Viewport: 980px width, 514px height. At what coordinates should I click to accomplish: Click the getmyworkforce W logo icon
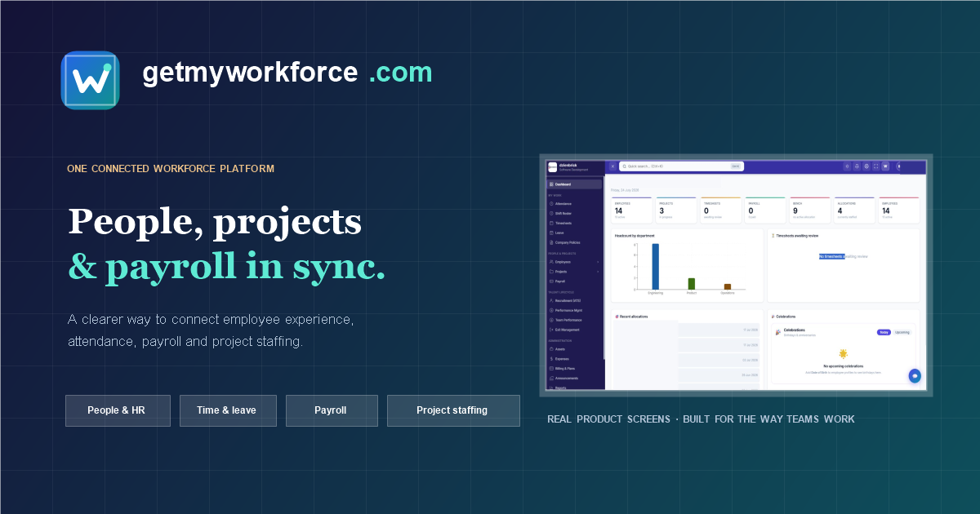91,80
